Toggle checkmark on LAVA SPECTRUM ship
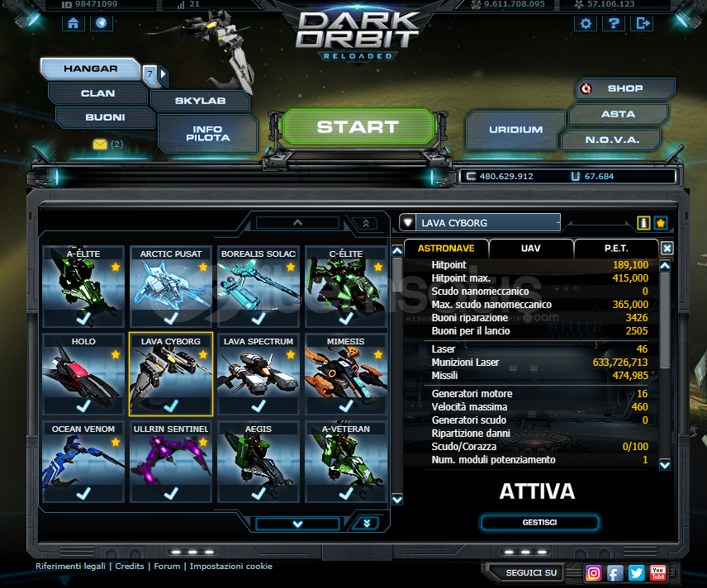Screen dimensions: 707x588 [259, 405]
